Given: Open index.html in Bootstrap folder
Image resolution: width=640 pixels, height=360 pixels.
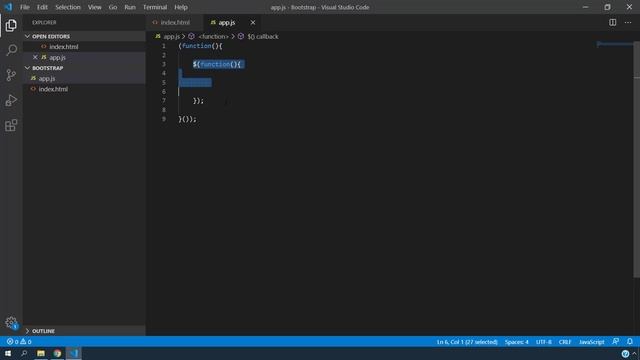Looking at the screenshot, I should 84,89.
